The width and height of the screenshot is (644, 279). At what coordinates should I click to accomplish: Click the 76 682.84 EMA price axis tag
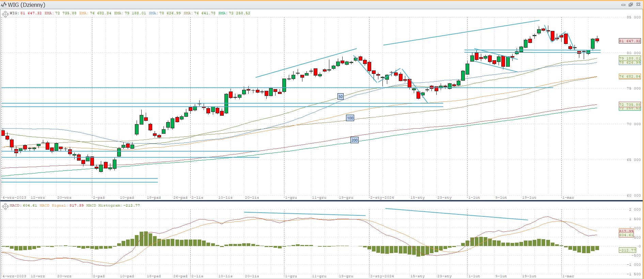point(629,77)
